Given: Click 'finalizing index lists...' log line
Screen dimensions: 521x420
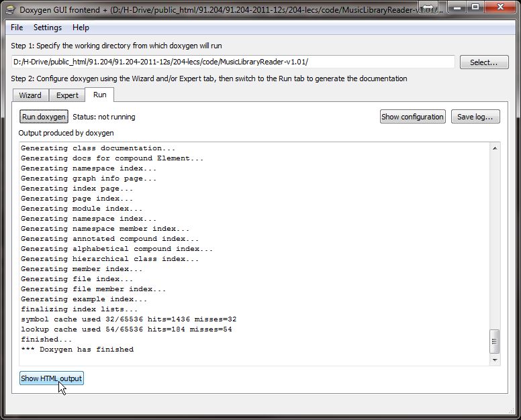Looking at the screenshot, I should 79,309.
